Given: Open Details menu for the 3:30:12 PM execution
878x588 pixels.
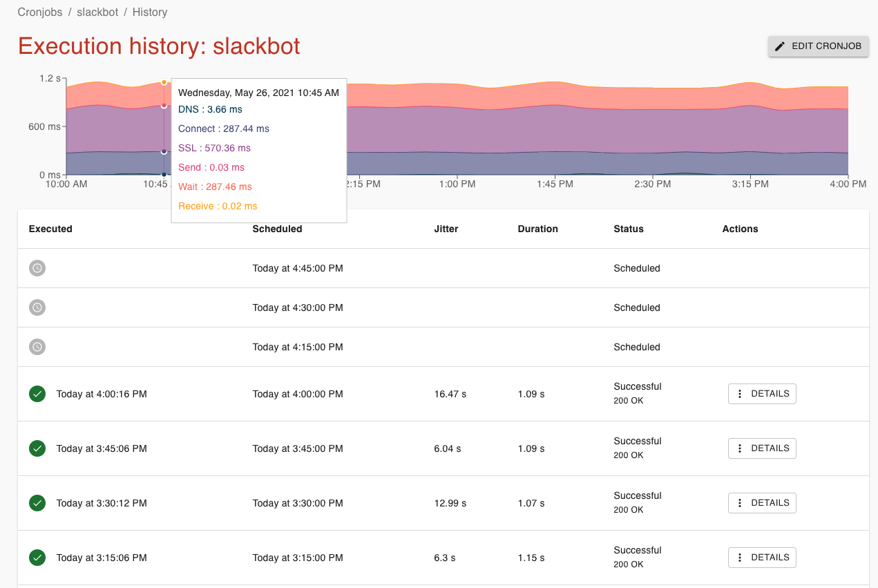Looking at the screenshot, I should click(x=762, y=503).
